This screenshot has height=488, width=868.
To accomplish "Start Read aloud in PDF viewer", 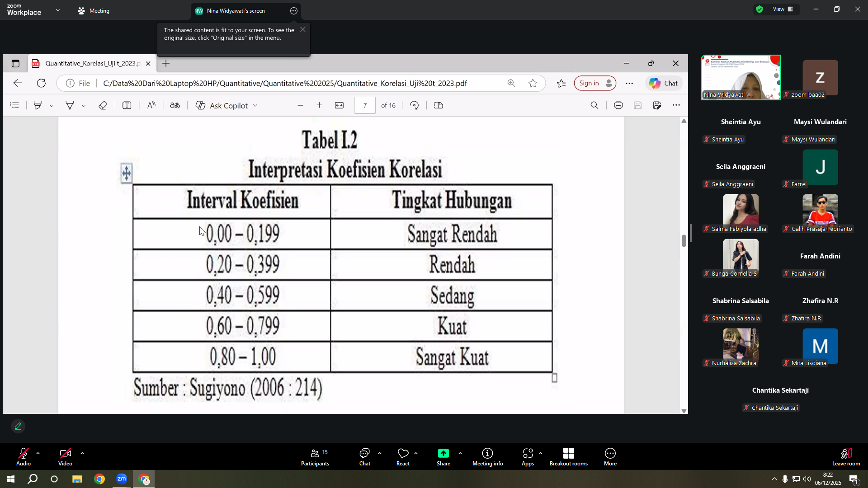I will (x=151, y=105).
